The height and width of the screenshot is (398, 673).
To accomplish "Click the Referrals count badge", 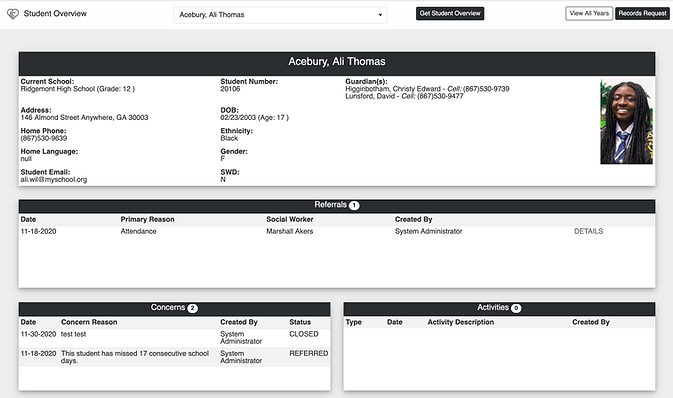I will 354,205.
